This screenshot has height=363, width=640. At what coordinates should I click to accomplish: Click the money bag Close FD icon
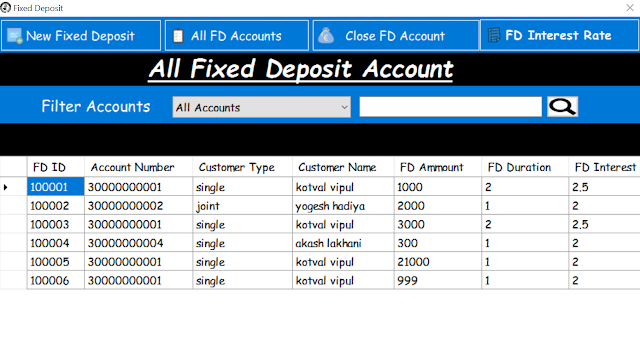(326, 36)
